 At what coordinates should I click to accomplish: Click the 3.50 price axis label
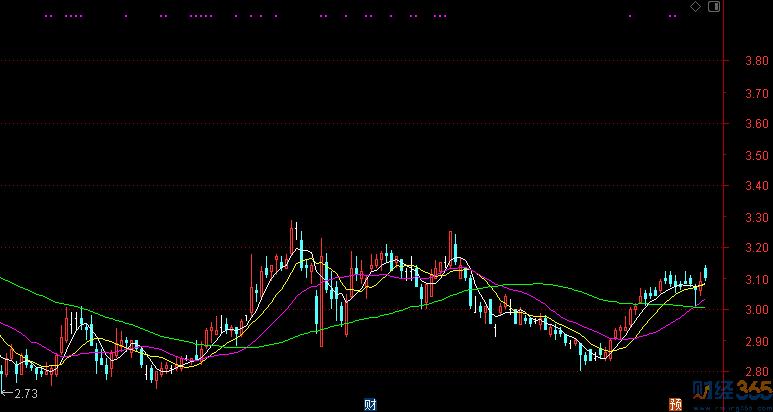click(757, 155)
